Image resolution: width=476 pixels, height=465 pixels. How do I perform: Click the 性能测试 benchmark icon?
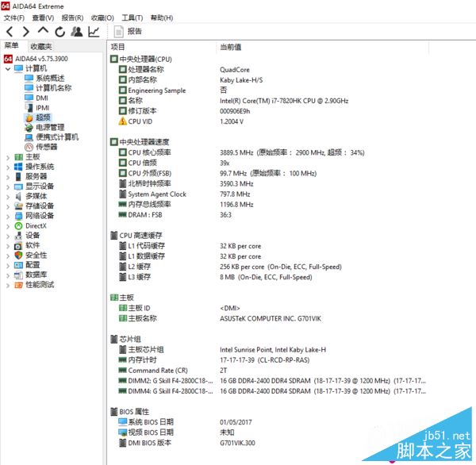pyautogui.click(x=18, y=285)
